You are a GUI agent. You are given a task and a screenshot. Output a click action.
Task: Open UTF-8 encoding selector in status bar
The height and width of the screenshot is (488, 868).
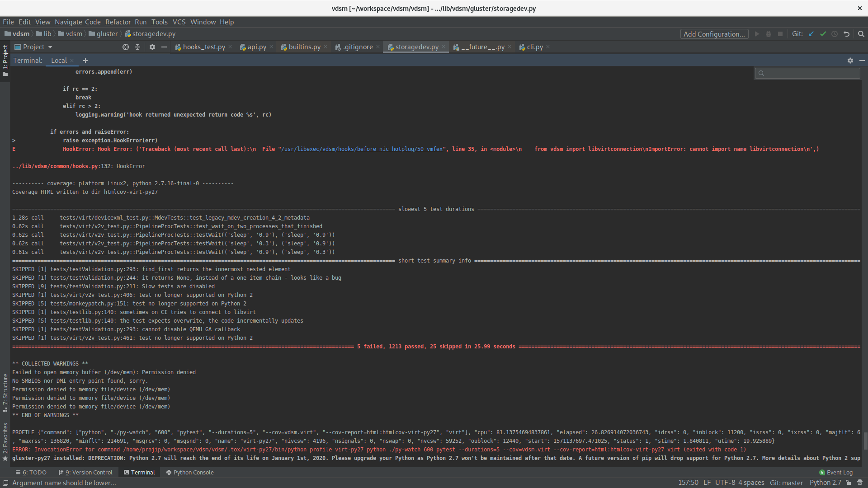coord(725,483)
